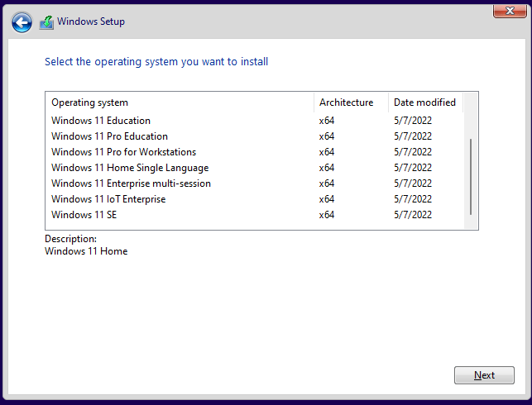Click the back arrow button
This screenshot has width=532, height=405.
point(22,22)
